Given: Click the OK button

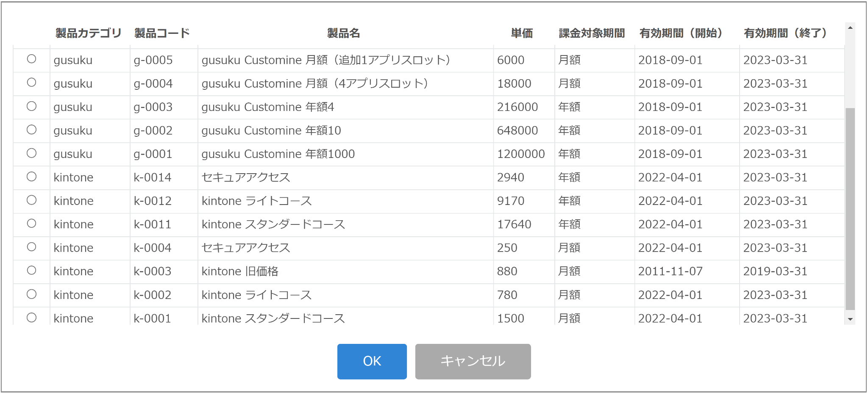Looking at the screenshot, I should click(372, 361).
